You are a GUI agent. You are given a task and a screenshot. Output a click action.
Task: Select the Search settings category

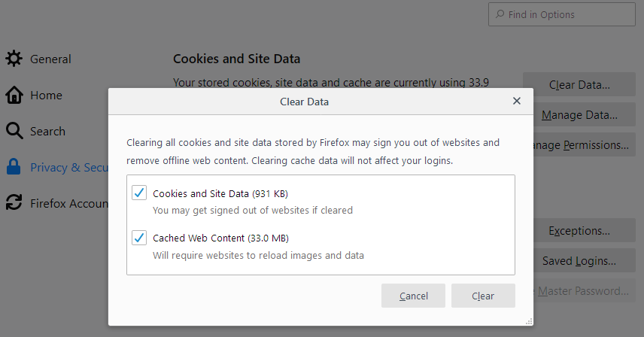point(47,132)
